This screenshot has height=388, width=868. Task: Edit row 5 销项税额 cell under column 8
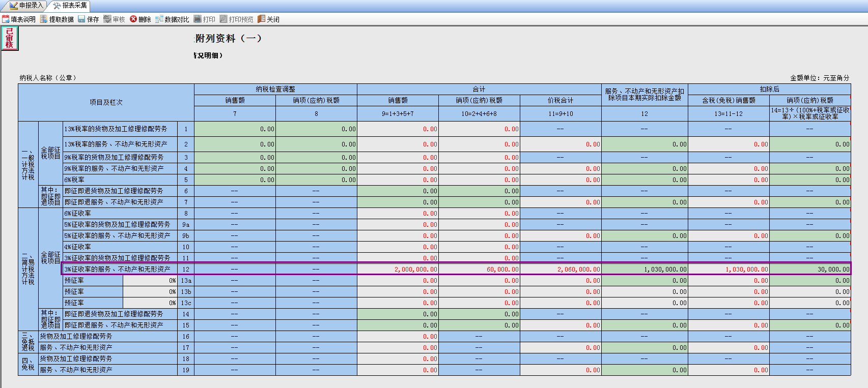click(x=316, y=180)
